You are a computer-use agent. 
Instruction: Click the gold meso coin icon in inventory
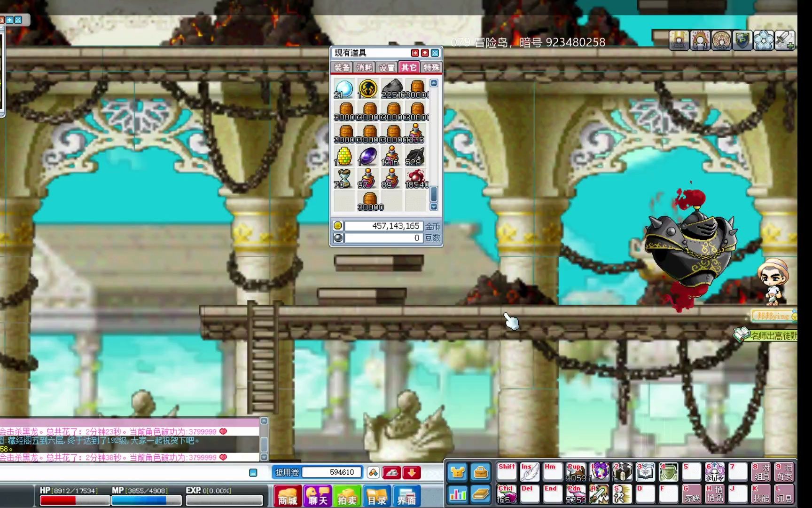pos(338,226)
